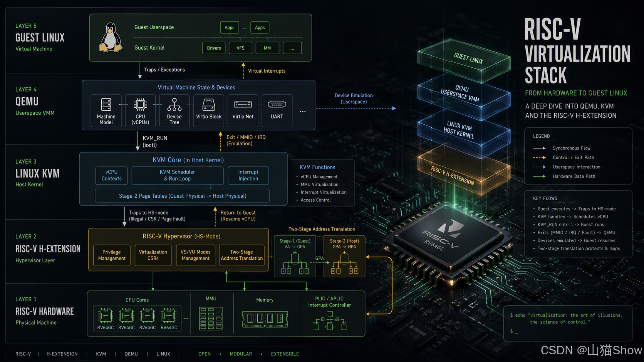Click the Synchronous Flow legend arrow
Image resolution: width=644 pixels, height=362 pixels.
(x=539, y=148)
